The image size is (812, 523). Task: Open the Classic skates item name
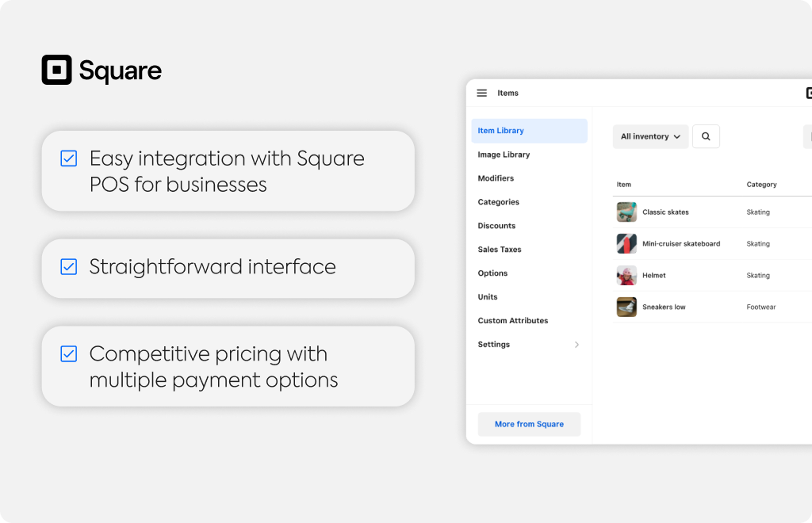tap(665, 212)
